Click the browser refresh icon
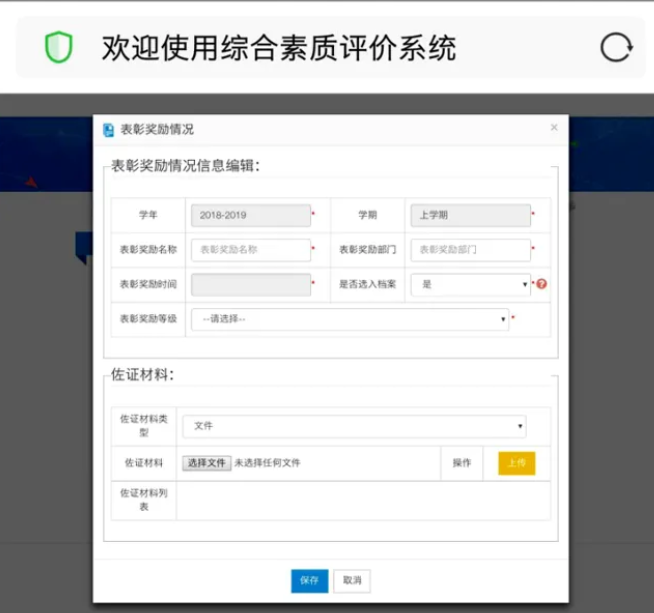654x613 pixels. 615,47
